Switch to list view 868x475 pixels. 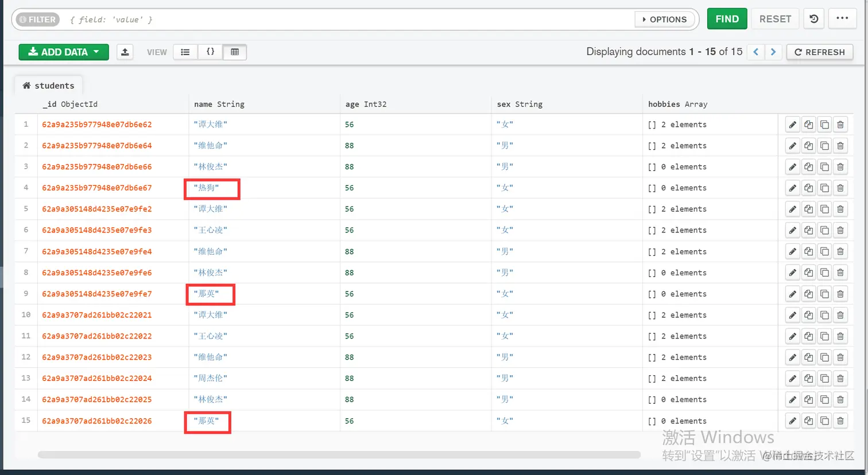pyautogui.click(x=185, y=52)
